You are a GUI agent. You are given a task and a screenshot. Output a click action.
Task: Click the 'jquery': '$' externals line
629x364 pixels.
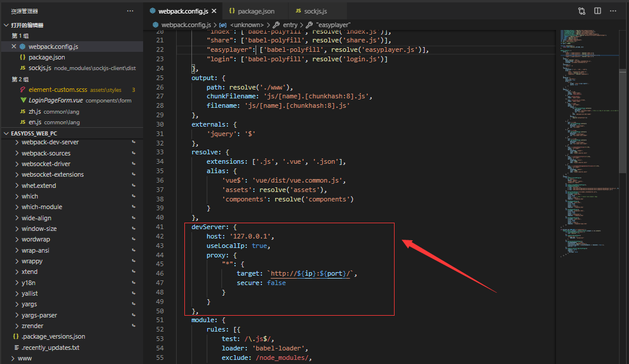click(231, 134)
